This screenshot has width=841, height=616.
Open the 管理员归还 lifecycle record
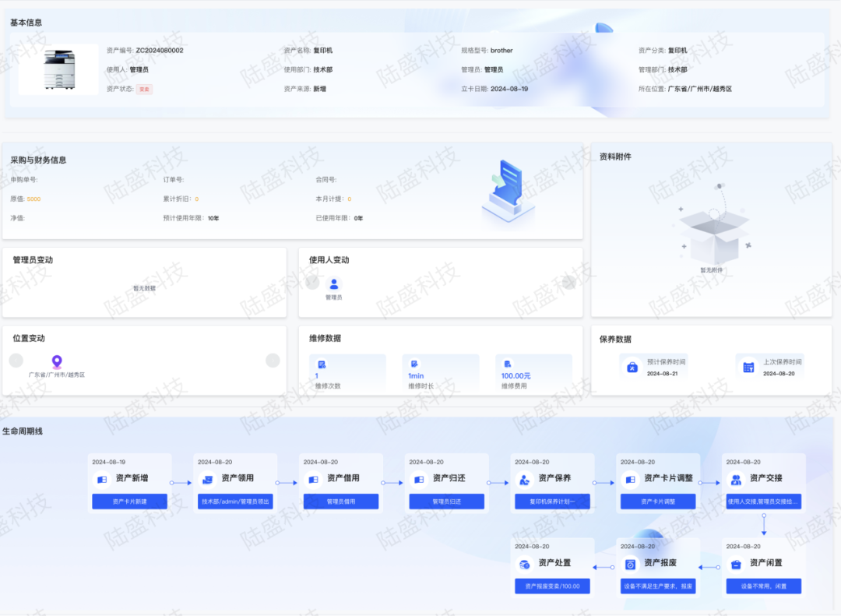point(446,502)
